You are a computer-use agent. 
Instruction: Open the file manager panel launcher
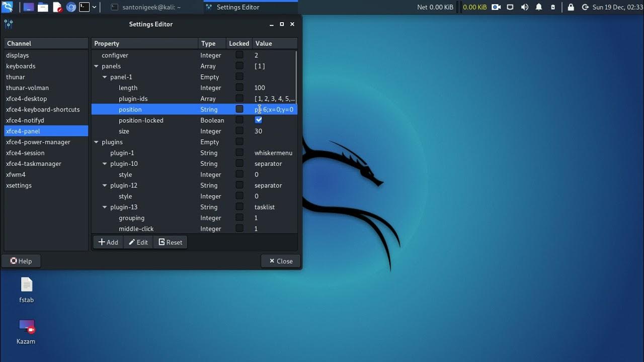point(43,7)
